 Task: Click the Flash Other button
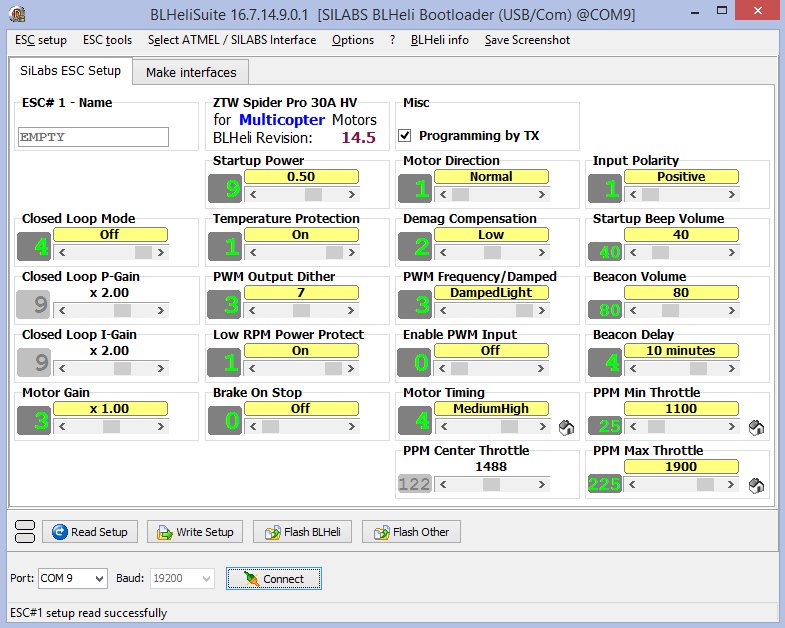(x=411, y=532)
